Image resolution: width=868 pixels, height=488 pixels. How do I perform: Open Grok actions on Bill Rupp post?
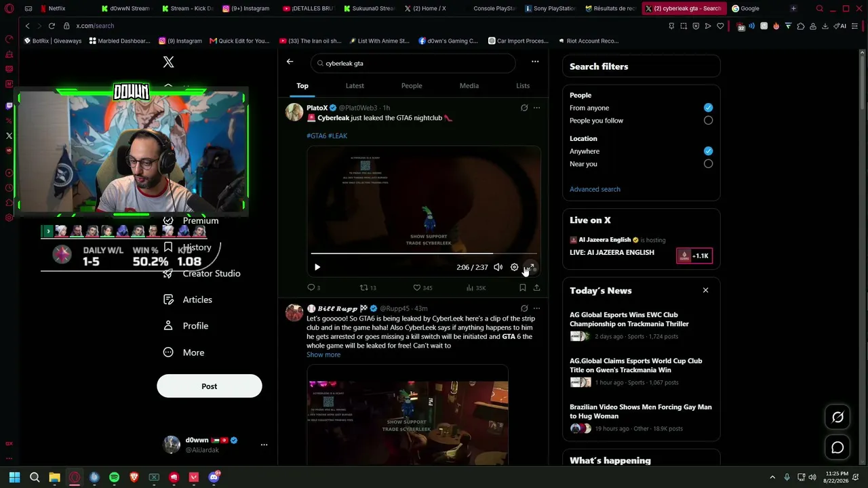coord(524,308)
